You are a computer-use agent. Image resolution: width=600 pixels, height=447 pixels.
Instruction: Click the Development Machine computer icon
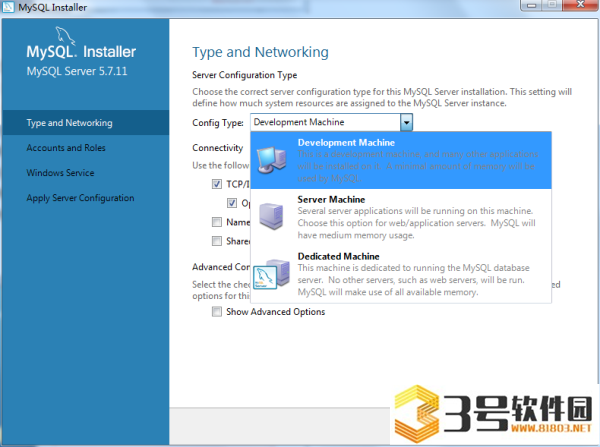(x=272, y=160)
